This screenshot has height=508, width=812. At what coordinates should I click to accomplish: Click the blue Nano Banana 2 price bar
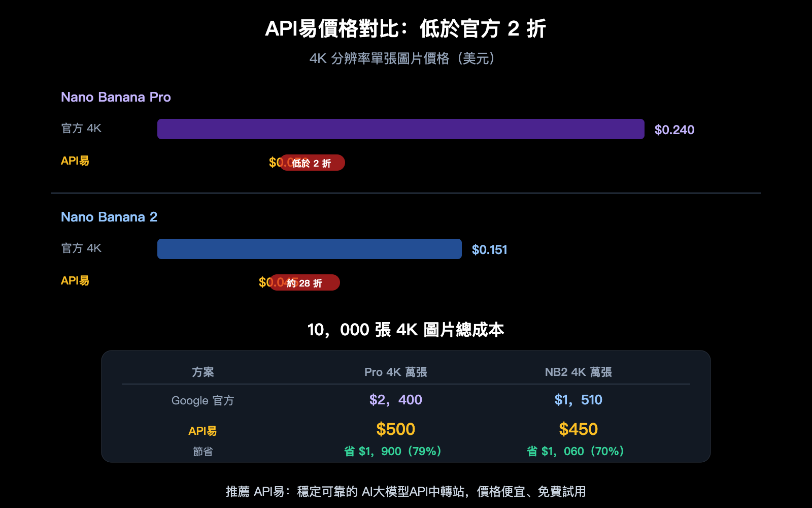coord(309,248)
